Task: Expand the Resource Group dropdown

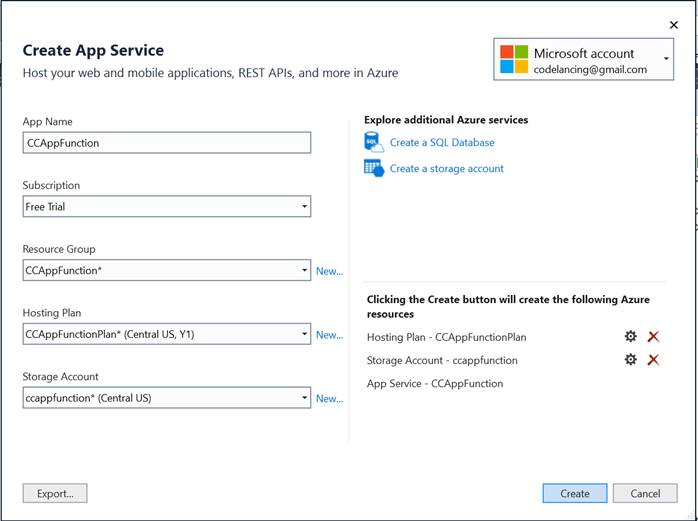Action: 304,271
